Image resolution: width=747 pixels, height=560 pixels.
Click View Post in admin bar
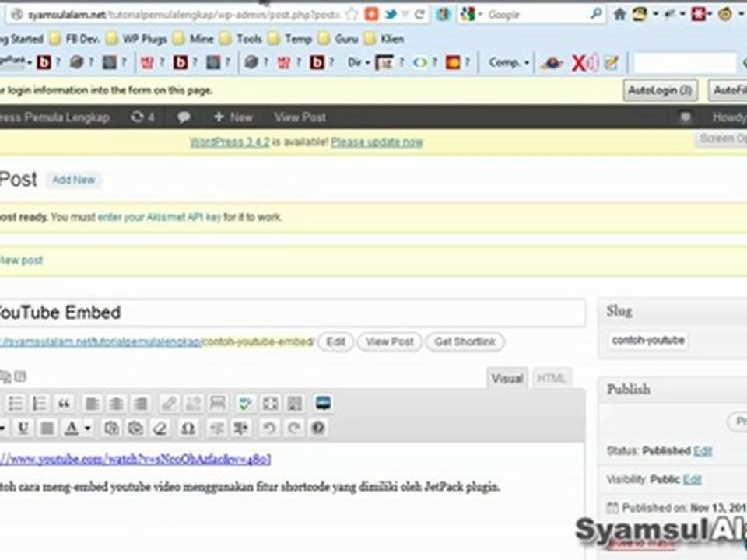(x=300, y=117)
